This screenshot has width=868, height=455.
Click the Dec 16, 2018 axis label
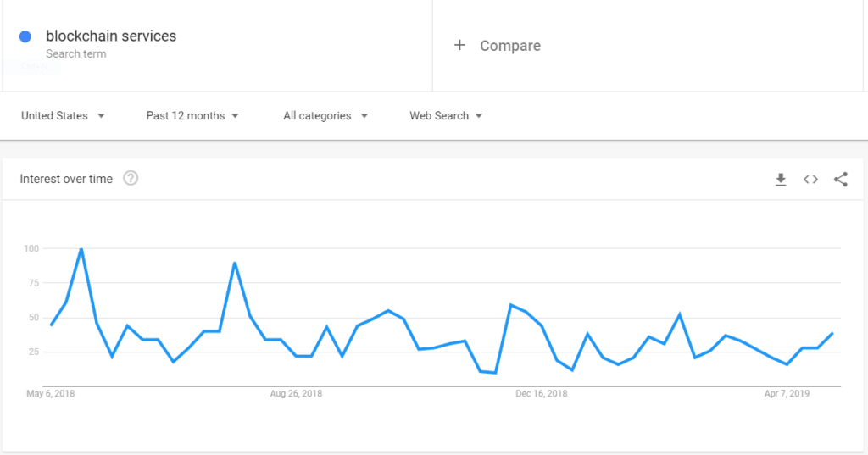(x=542, y=393)
